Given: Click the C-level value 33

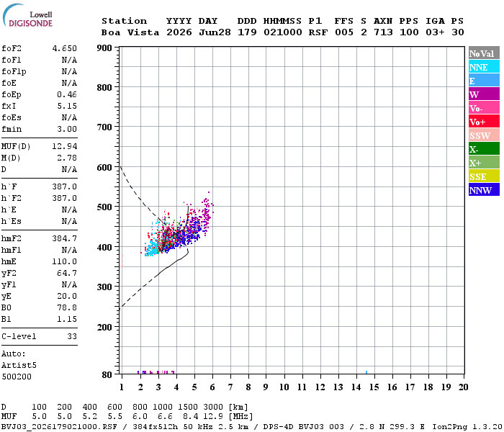Looking at the screenshot, I should click(x=72, y=336).
